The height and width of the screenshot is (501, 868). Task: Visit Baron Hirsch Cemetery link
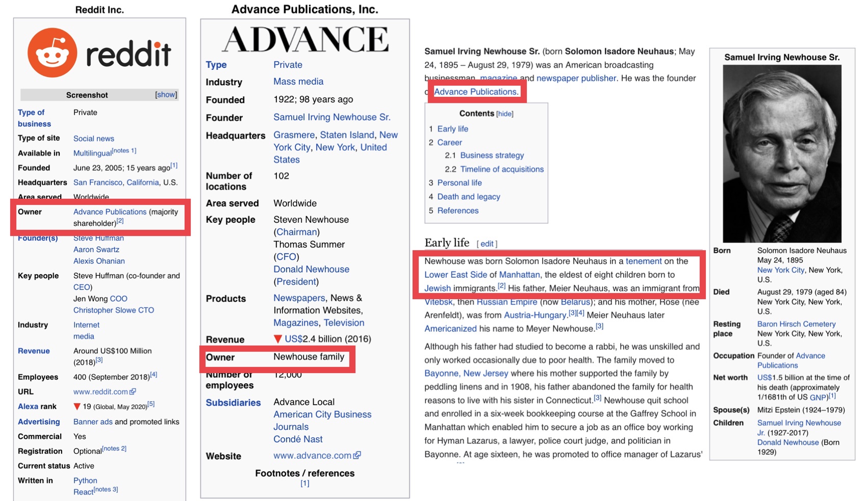[796, 324]
